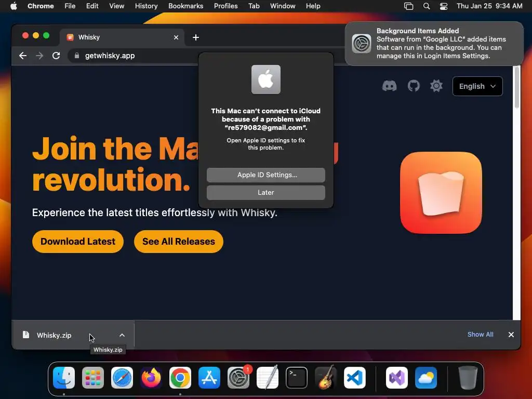
Task: Click Spotlight search icon in menu bar
Action: click(427, 6)
